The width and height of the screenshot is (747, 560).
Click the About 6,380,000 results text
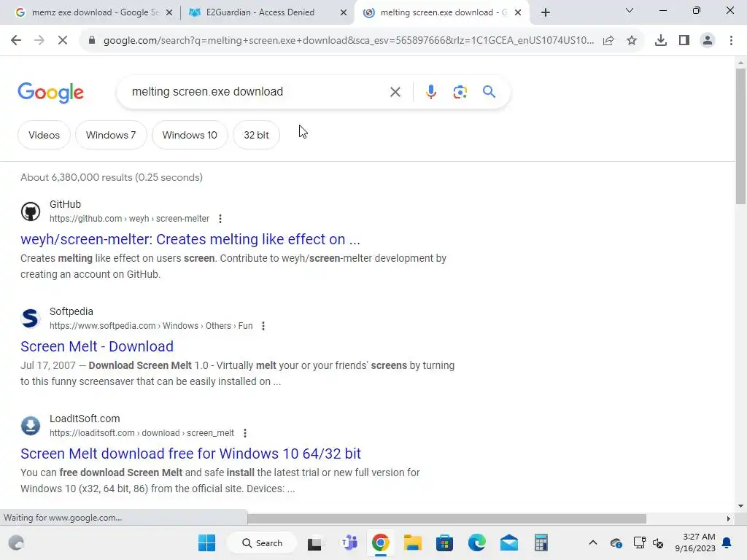[112, 177]
